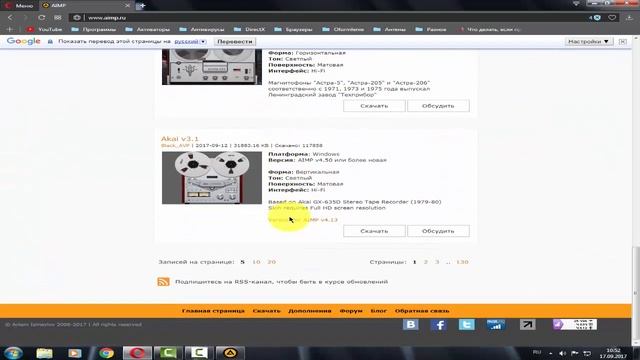Open translation Настройки dropdown
Image resolution: width=640 pixels, height=360 pixels.
(589, 42)
